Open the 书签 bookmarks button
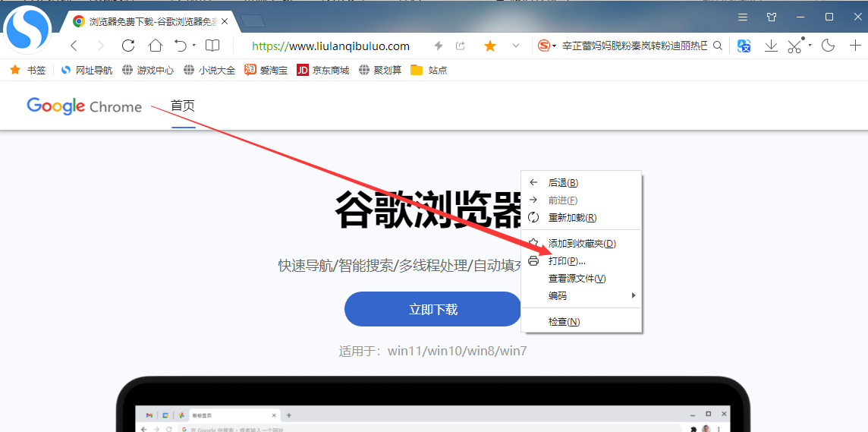 point(27,70)
